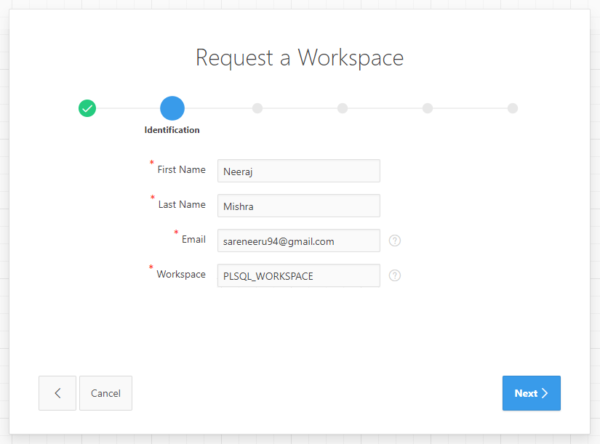Image resolution: width=600 pixels, height=444 pixels.
Task: Jump to the last wizard step dot
Action: pos(513,108)
